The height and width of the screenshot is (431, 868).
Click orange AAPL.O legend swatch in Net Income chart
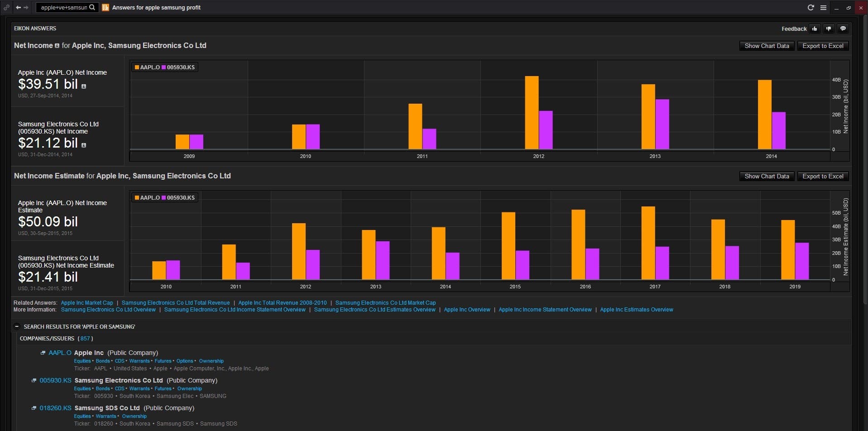pyautogui.click(x=137, y=67)
